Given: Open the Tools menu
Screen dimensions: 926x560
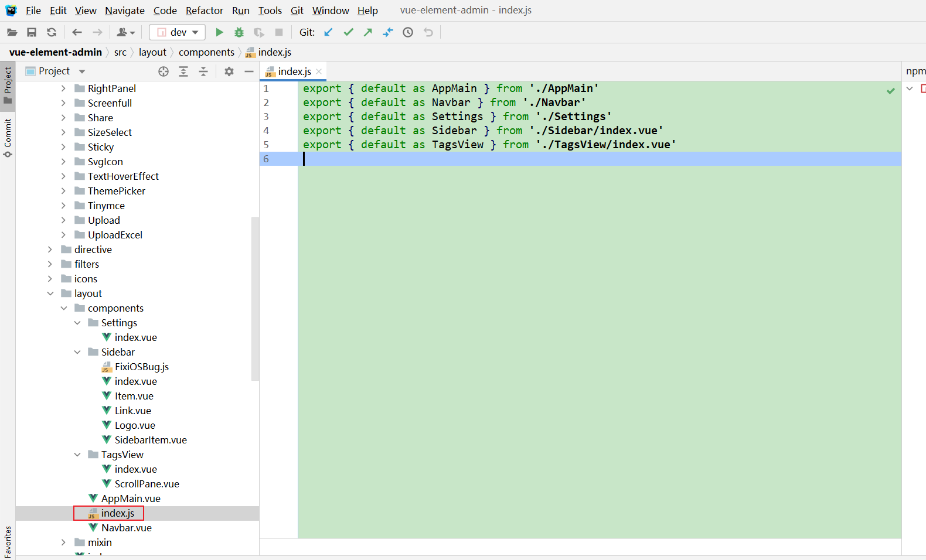Looking at the screenshot, I should coord(270,11).
